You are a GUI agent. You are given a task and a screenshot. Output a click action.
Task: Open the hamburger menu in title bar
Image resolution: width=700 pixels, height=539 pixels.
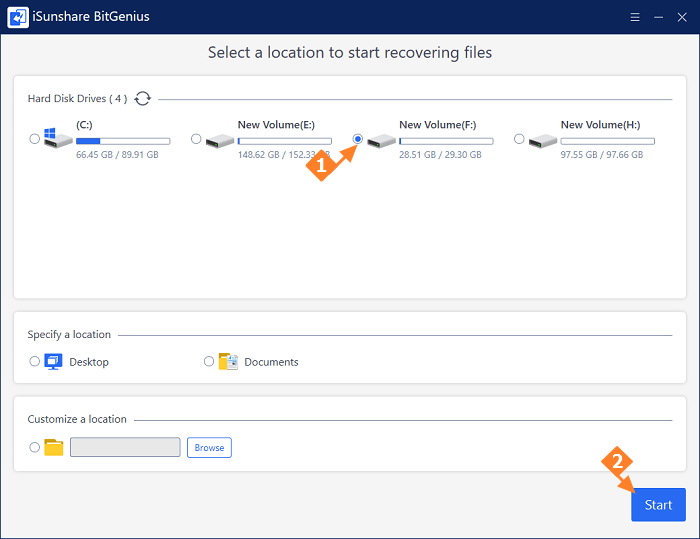[635, 17]
